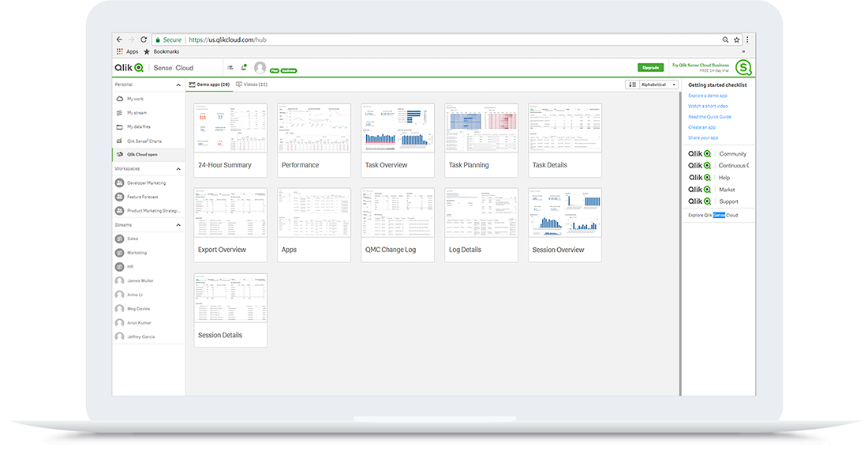Open the Alphabetical sort dropdown

659,85
